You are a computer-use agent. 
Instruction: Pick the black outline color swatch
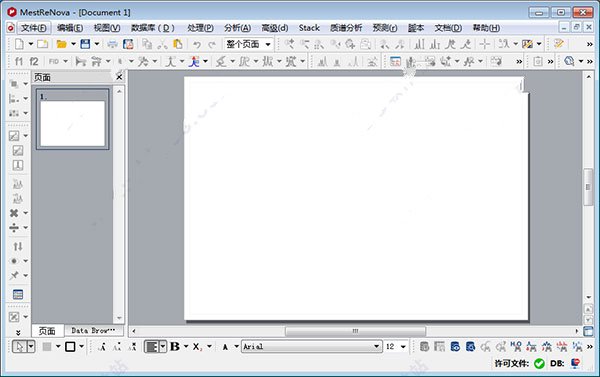[x=70, y=347]
